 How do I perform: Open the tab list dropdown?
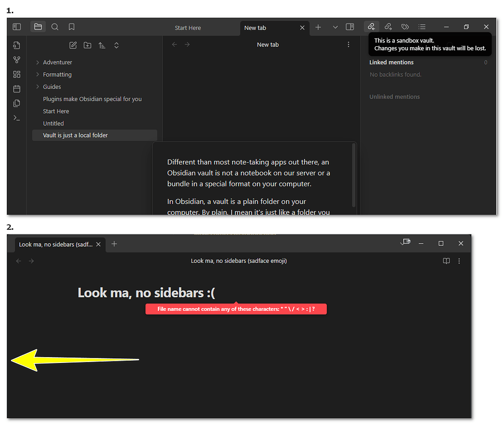click(x=334, y=27)
